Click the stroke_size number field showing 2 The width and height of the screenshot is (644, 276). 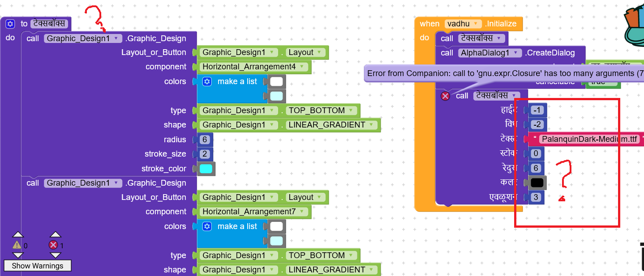coord(205,154)
